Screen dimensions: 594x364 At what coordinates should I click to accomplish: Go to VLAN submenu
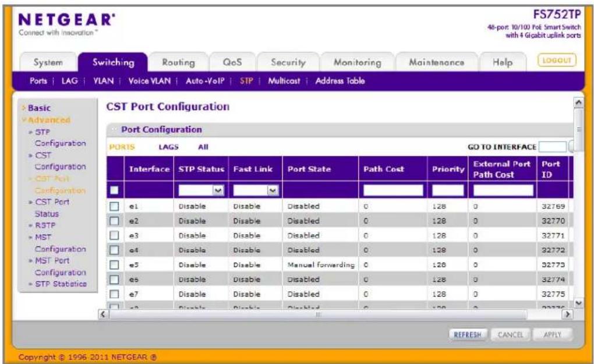[104, 81]
